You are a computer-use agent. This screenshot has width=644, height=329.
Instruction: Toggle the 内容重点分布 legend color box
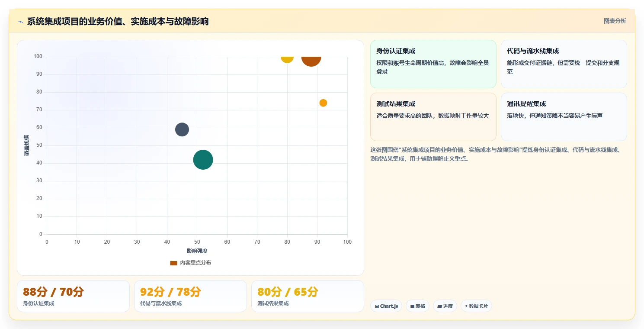point(173,263)
